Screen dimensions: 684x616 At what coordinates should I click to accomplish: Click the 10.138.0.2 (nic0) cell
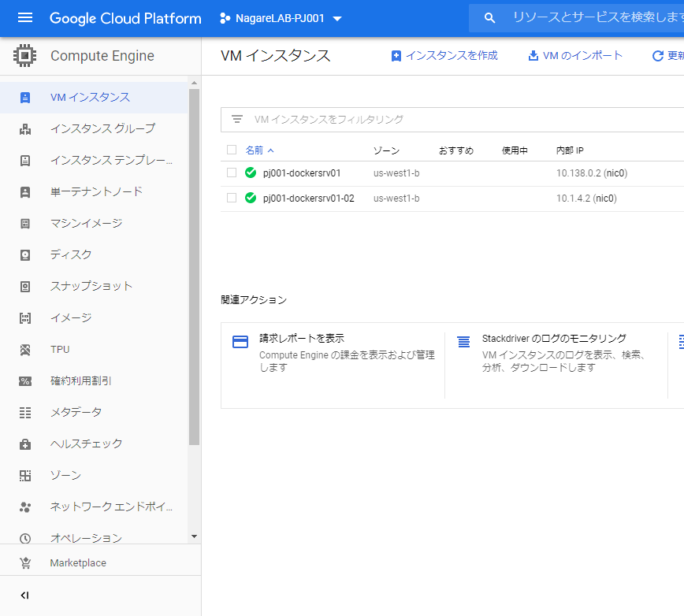tap(592, 173)
